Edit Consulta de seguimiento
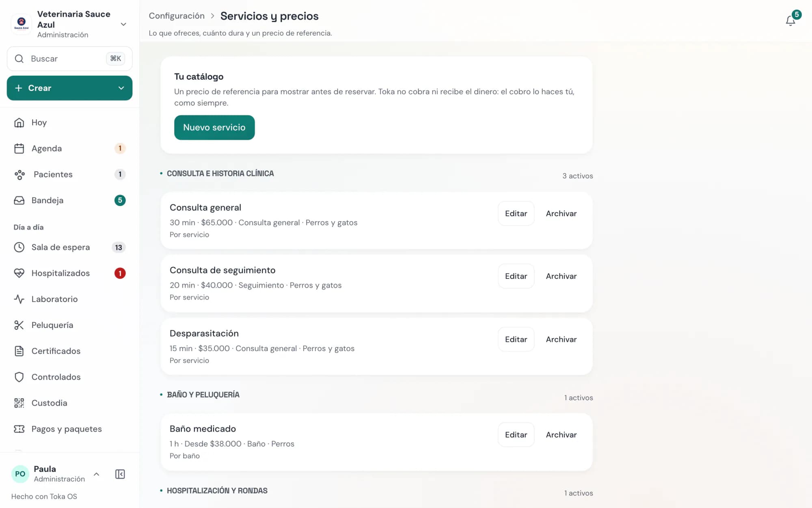Viewport: 812px width, 508px height. (x=516, y=276)
